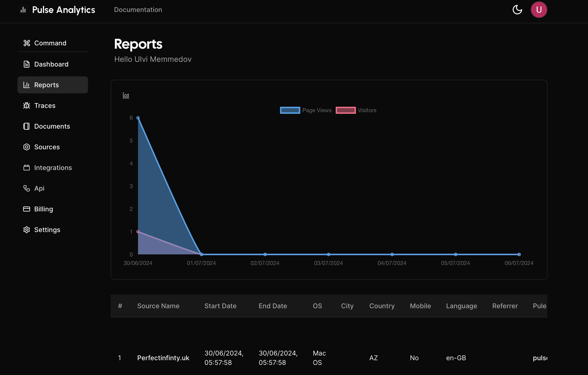Viewport: 588px width, 375px height.
Task: Click the area chart icon above the graph
Action: coord(126,95)
